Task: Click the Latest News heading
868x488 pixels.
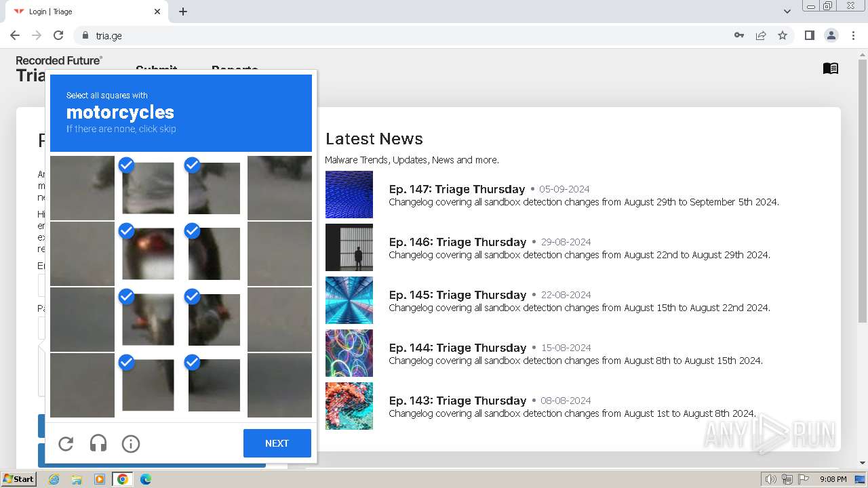Action: (x=374, y=139)
